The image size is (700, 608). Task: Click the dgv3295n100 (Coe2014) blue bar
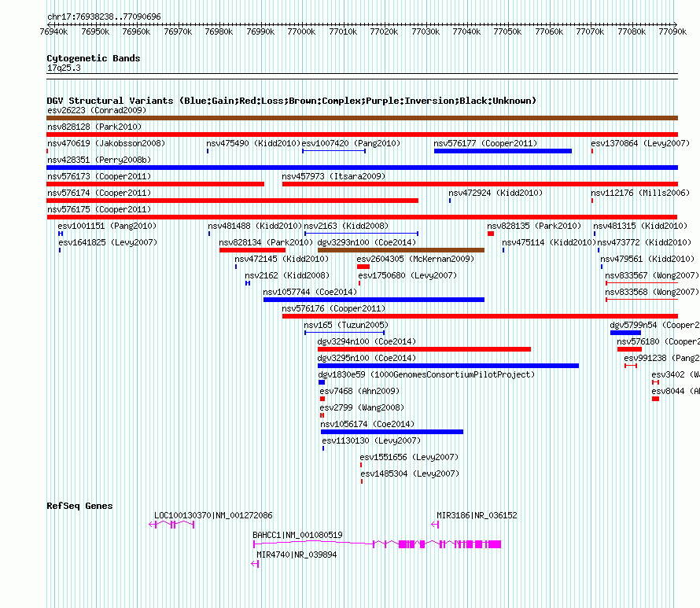click(x=448, y=366)
